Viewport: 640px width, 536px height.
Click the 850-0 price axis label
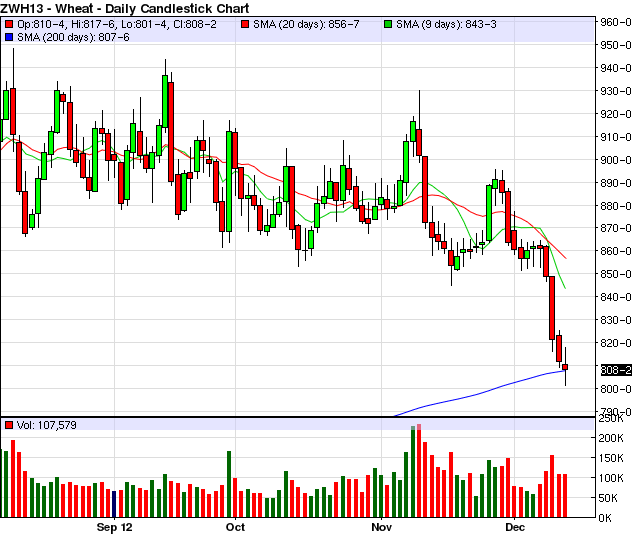(616, 274)
